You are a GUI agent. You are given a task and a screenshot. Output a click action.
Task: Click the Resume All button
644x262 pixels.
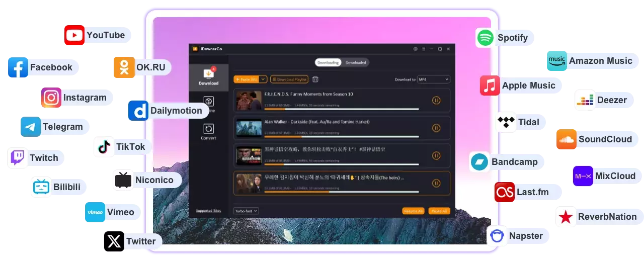[413, 211]
